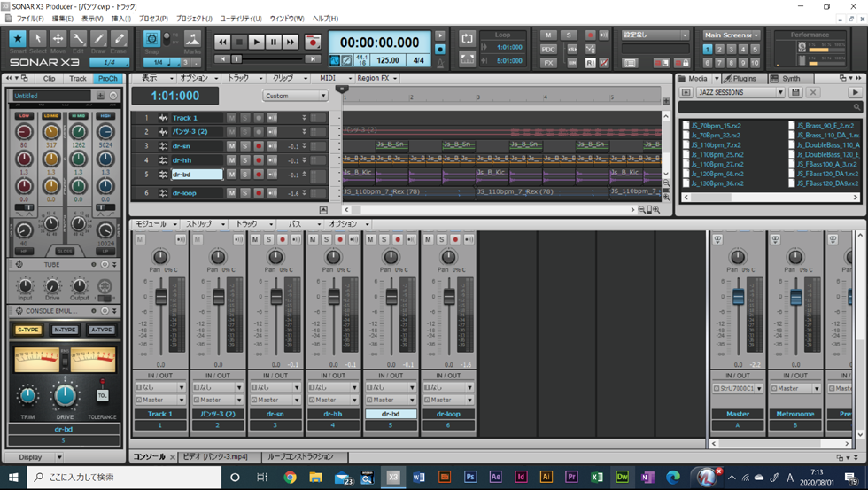Select A-TYPE console emulation
Image resolution: width=868 pixels, height=490 pixels.
pos(101,330)
